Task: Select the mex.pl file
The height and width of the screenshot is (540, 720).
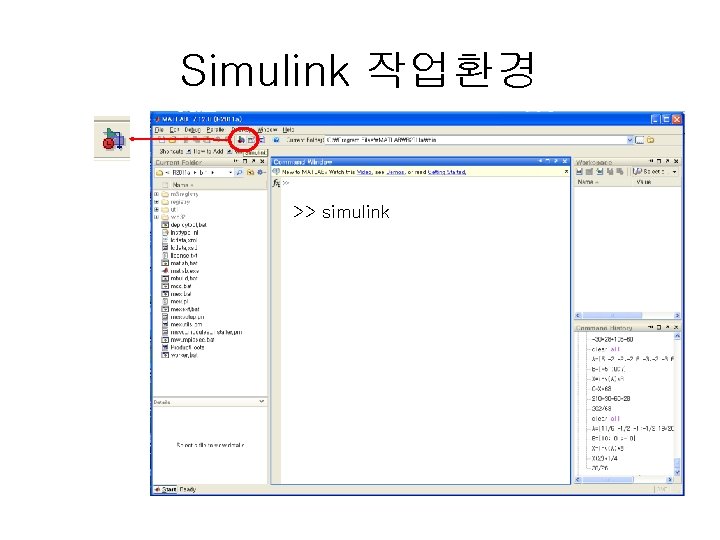Action: pyautogui.click(x=175, y=302)
